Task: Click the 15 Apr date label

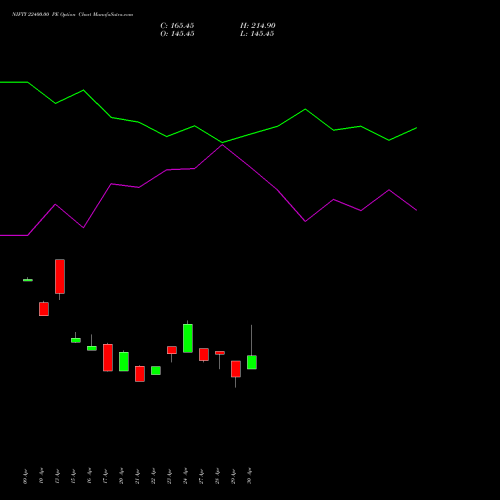Action: (73, 476)
